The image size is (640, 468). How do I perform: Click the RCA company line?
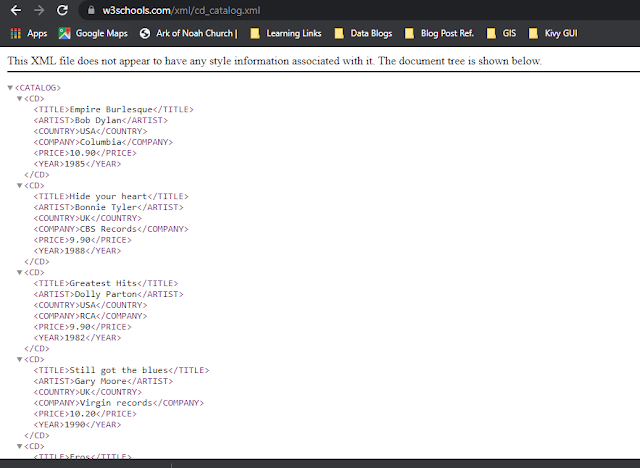(x=90, y=316)
